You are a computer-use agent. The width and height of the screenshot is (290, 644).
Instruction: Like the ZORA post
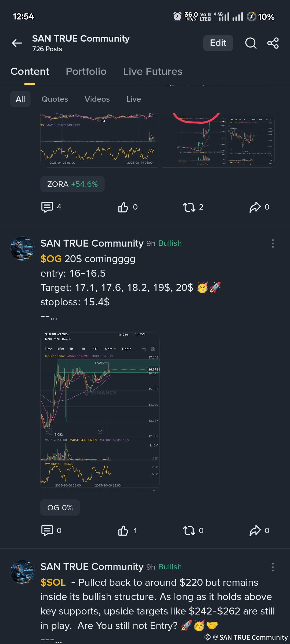[x=123, y=207]
